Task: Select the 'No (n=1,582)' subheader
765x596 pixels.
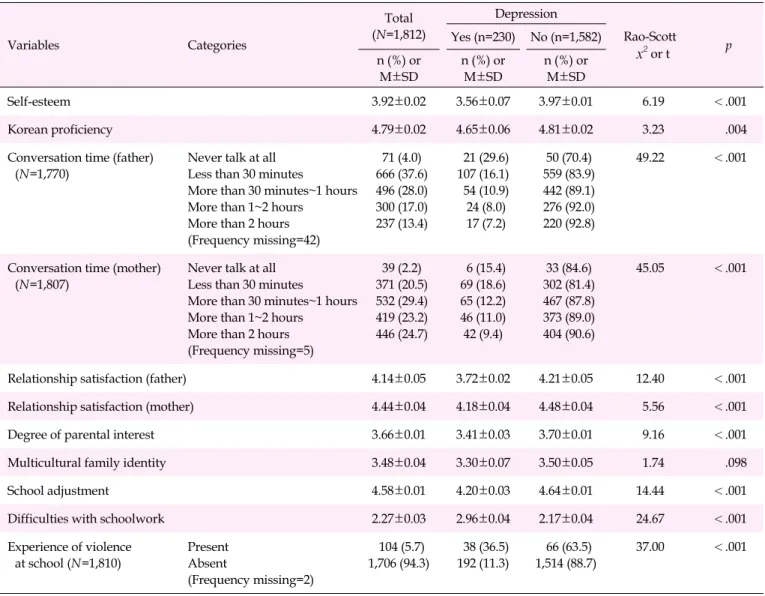Action: (x=566, y=37)
